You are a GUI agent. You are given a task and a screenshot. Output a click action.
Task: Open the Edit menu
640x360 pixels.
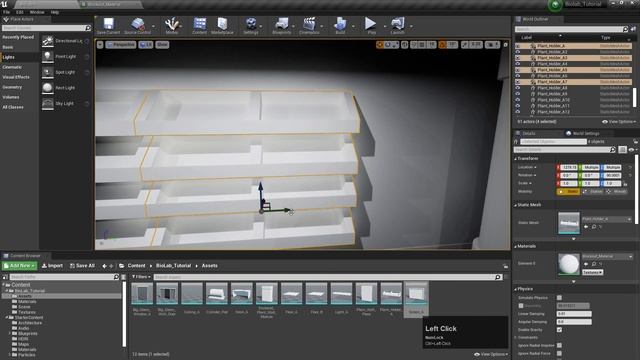coord(20,12)
